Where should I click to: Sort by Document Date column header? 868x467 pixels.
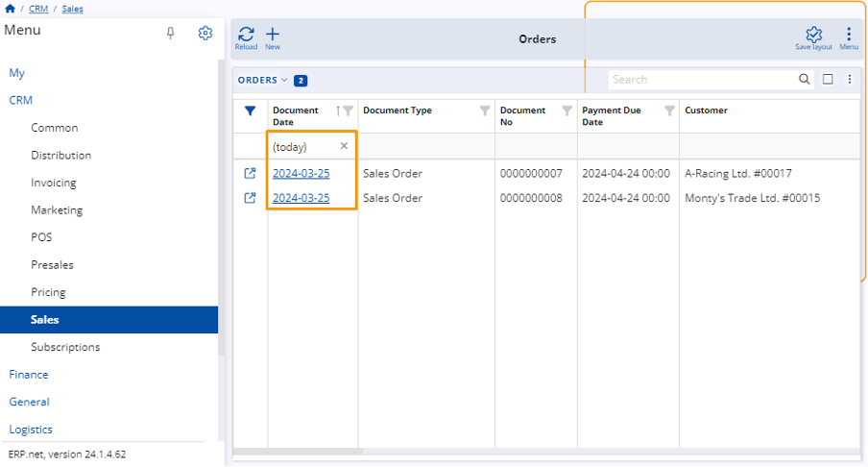[296, 115]
